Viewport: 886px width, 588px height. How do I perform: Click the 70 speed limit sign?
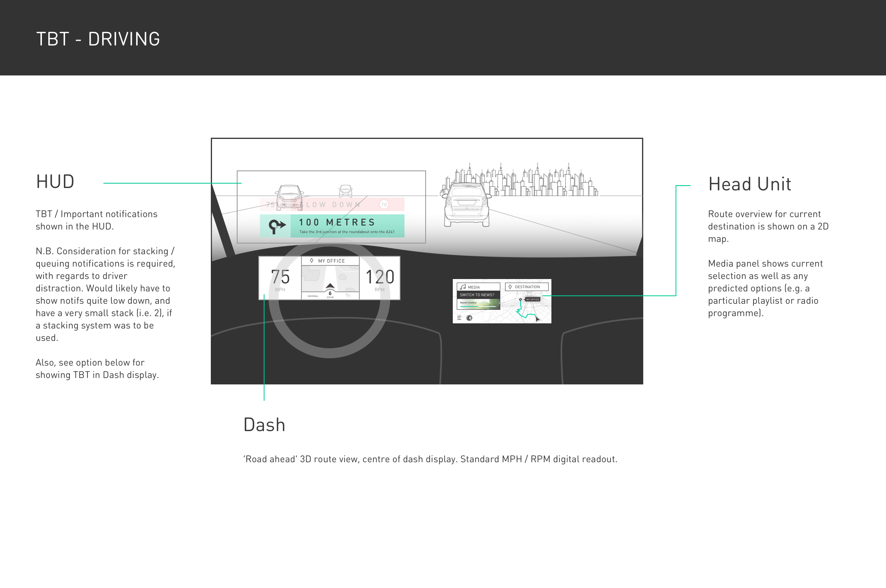pyautogui.click(x=384, y=204)
